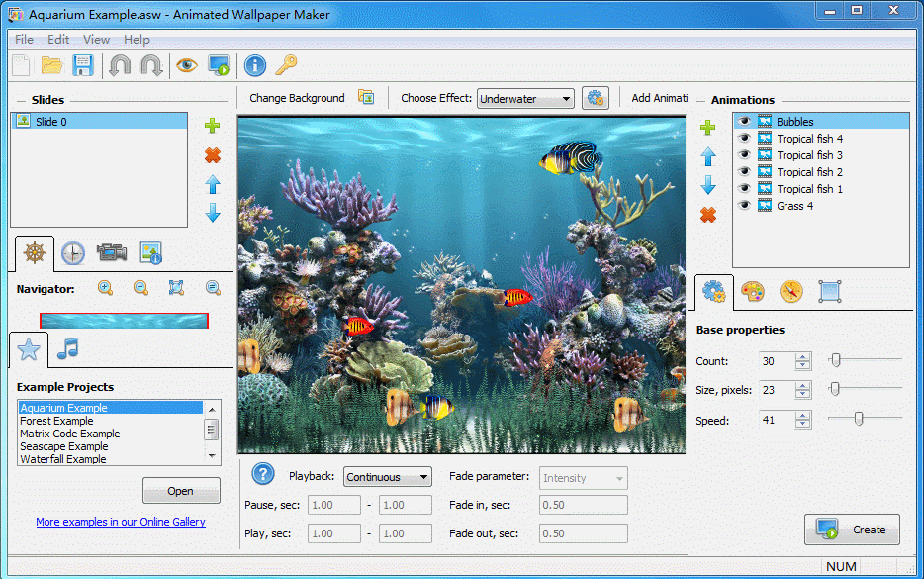
Task: Switch to the music note tab
Action: (x=67, y=348)
